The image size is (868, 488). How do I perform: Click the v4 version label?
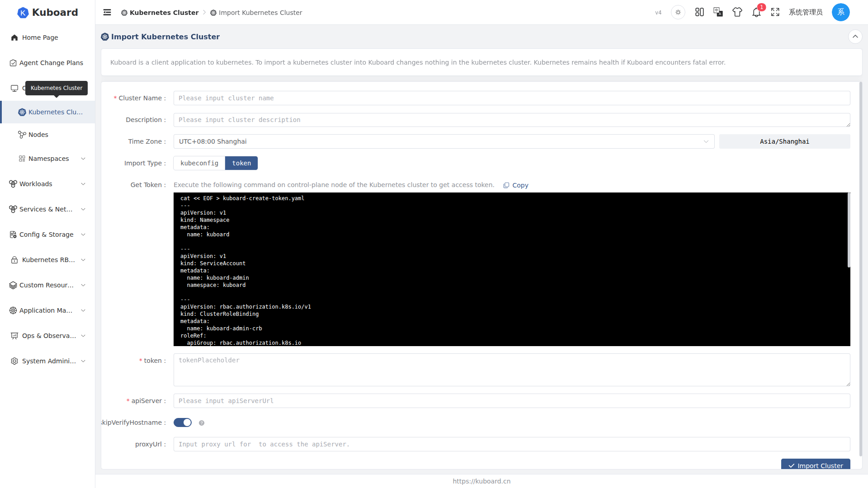point(658,13)
